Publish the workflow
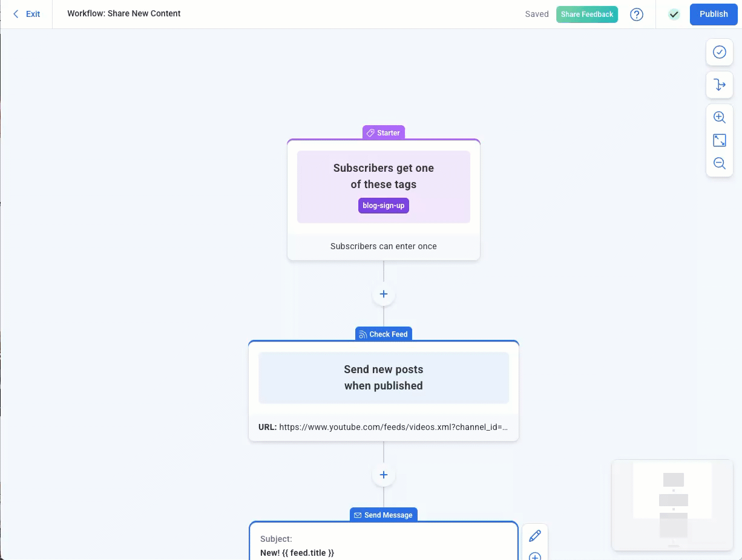 [713, 15]
